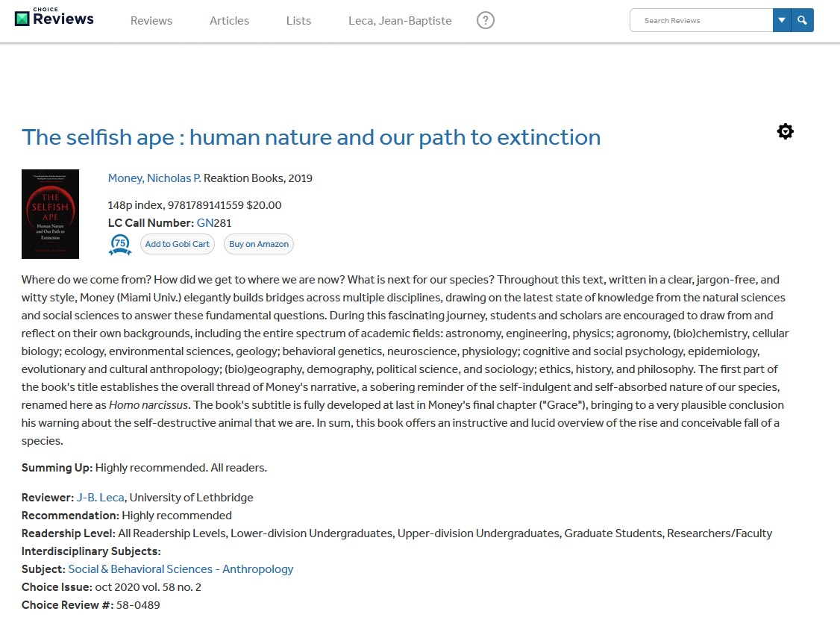Click the Buy on Amazon button
840x623 pixels.
[x=259, y=244]
